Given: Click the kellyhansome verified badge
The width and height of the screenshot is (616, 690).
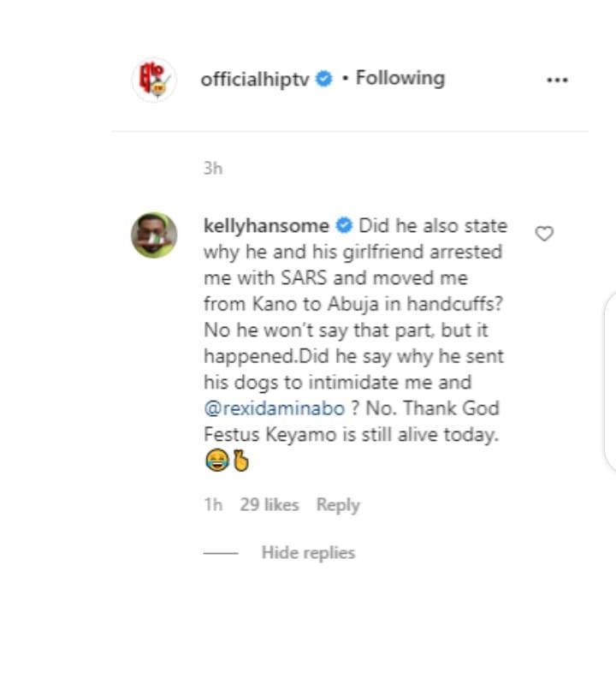Looking at the screenshot, I should [x=344, y=226].
